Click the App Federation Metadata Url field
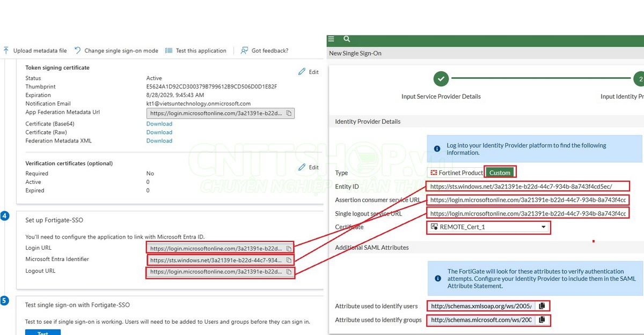This screenshot has width=644, height=335. 220,113
